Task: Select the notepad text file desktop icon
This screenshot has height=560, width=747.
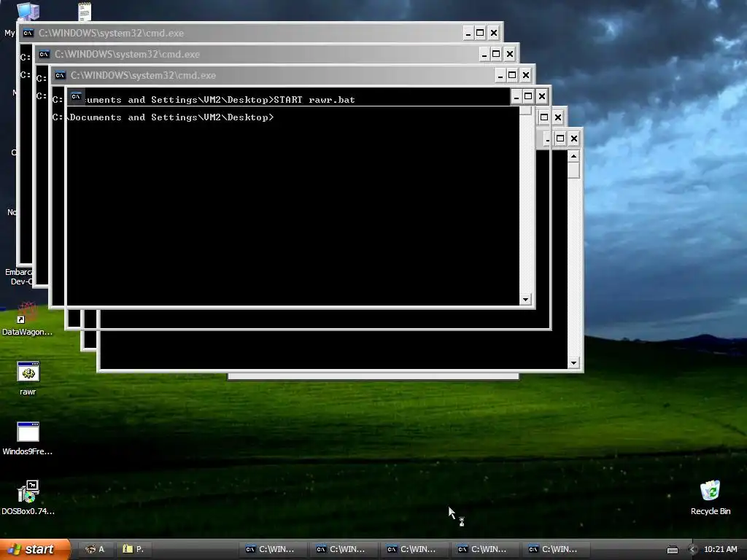Action: 85,12
